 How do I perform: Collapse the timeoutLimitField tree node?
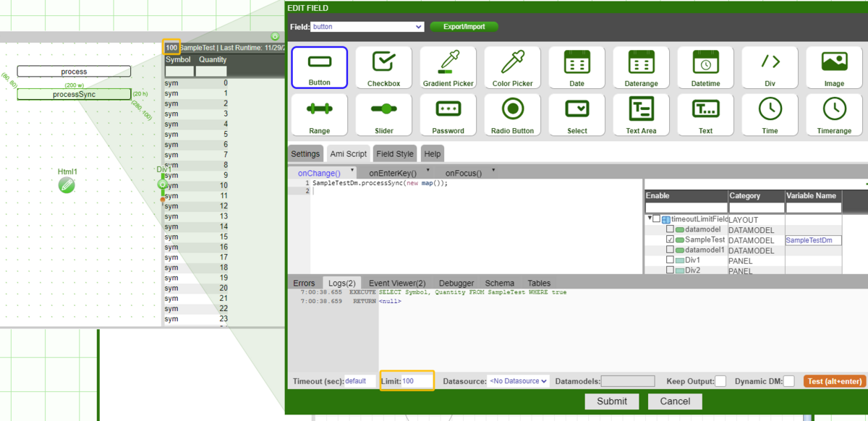click(650, 218)
